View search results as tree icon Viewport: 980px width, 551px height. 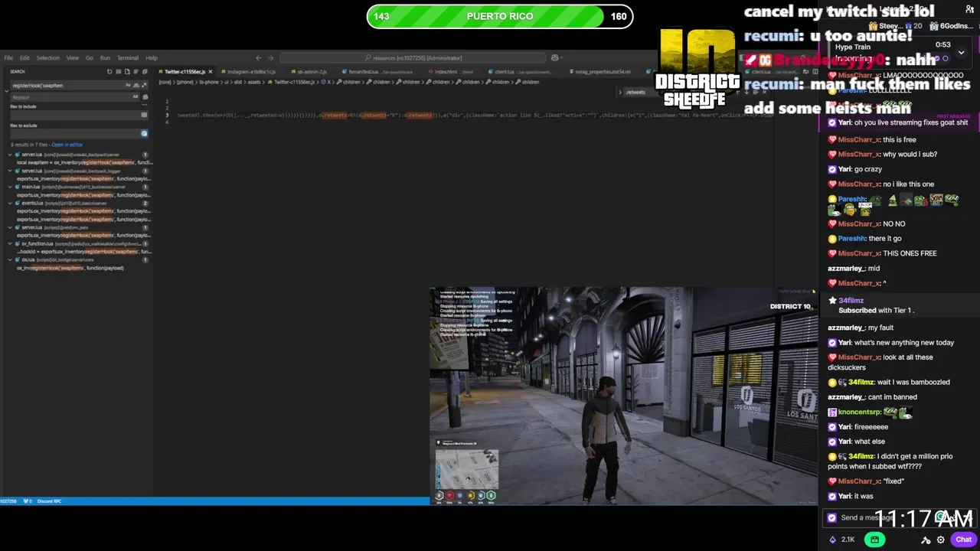[x=136, y=71]
